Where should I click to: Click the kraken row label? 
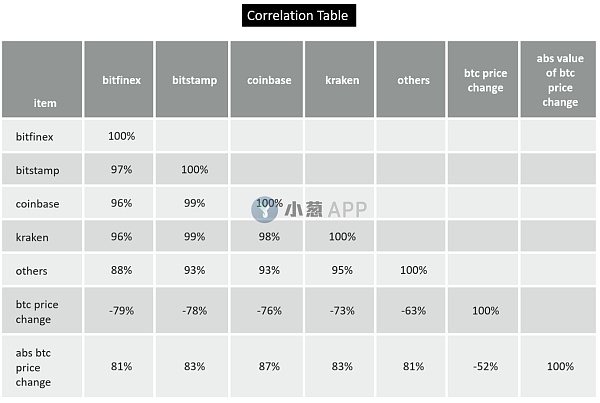[33, 237]
